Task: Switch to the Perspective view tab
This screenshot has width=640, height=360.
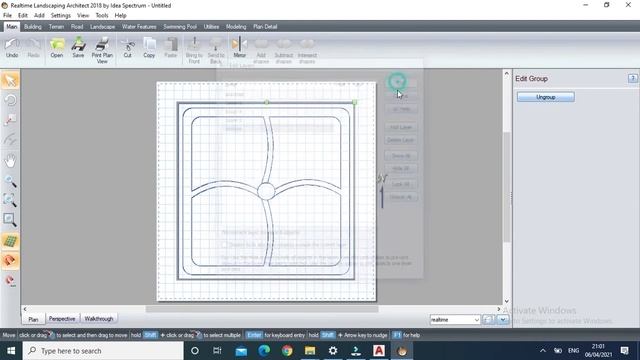Action: (x=62, y=319)
